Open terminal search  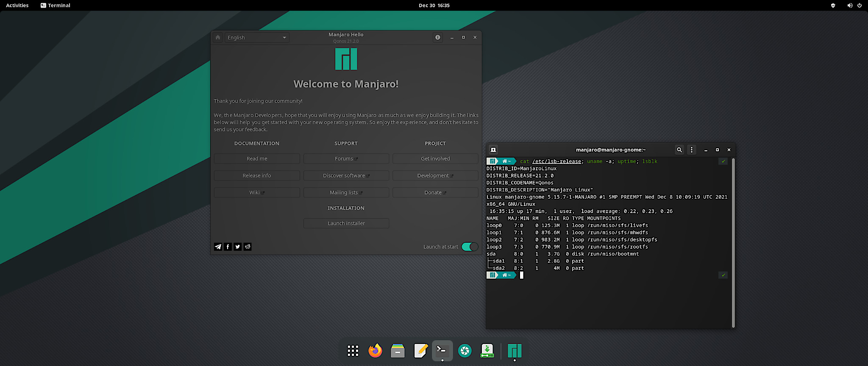coord(679,150)
